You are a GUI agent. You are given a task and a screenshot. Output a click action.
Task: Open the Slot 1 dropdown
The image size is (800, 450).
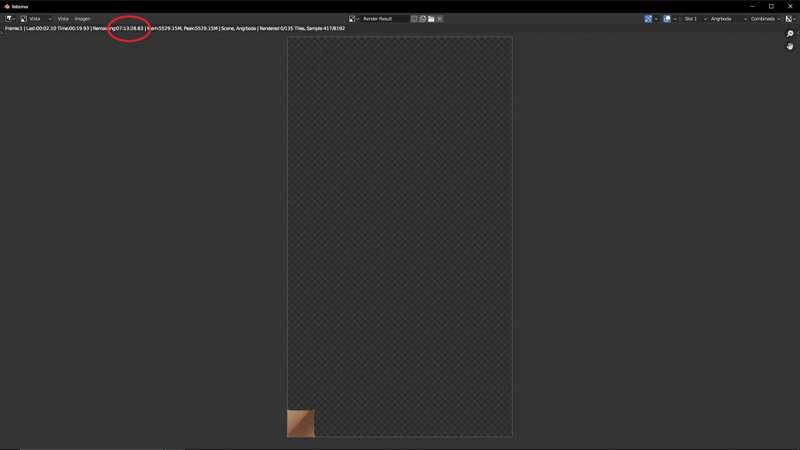click(x=695, y=19)
